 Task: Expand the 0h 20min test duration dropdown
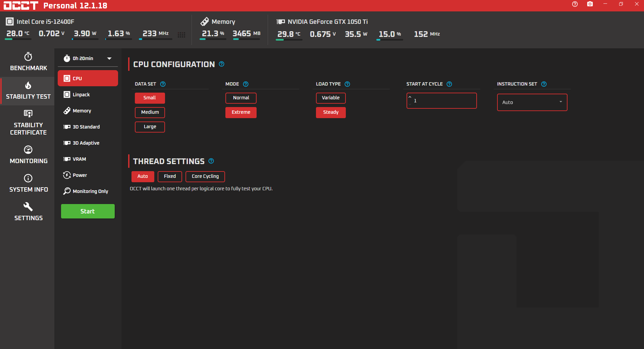(x=88, y=58)
